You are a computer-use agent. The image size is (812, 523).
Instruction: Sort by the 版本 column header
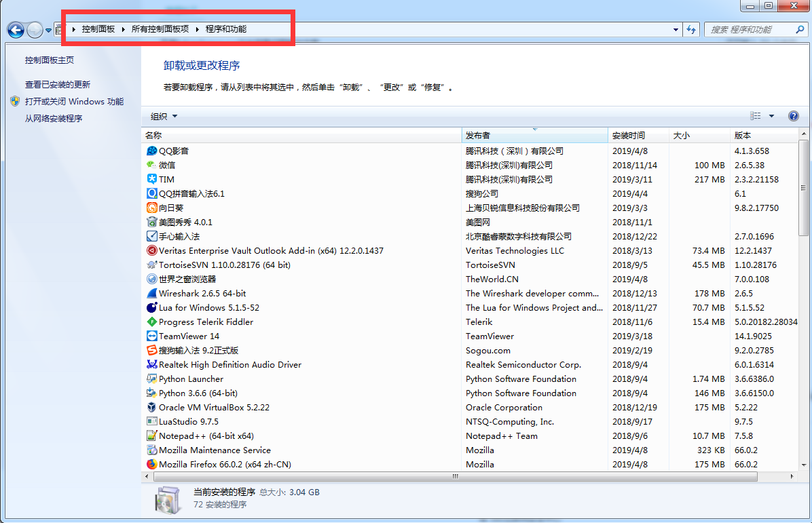[x=764, y=135]
